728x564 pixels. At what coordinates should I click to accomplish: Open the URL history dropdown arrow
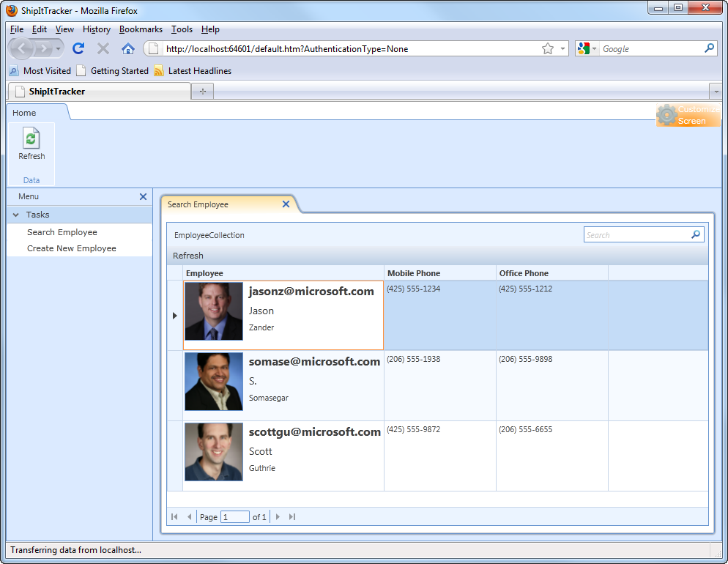(562, 49)
